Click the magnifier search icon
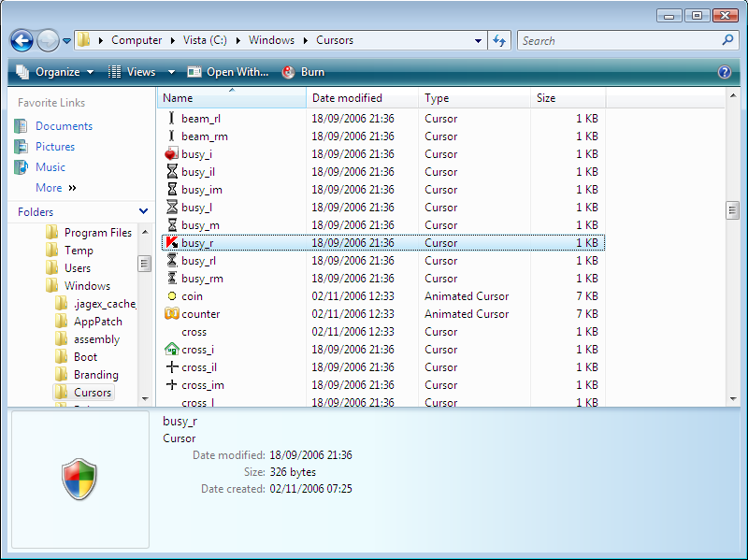Viewport: 748px width, 560px height. [x=727, y=40]
